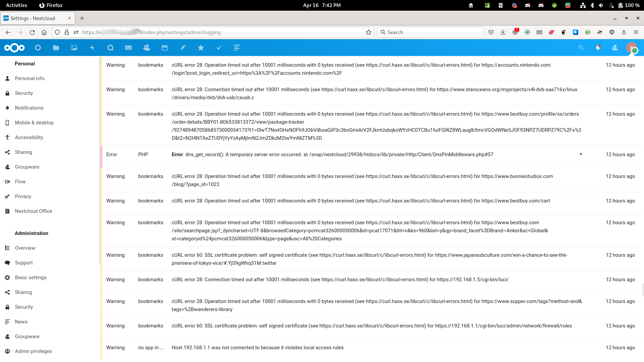Open Nextcloud Office personal settings

coord(34,211)
